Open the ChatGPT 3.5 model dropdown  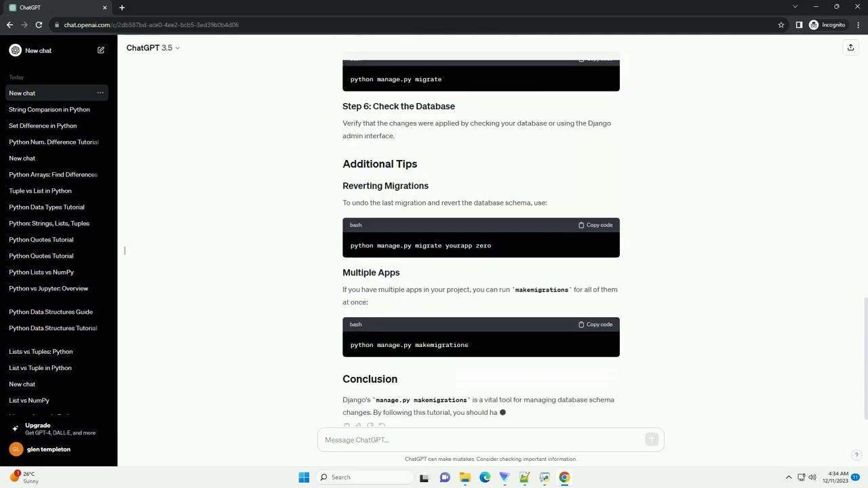click(153, 48)
